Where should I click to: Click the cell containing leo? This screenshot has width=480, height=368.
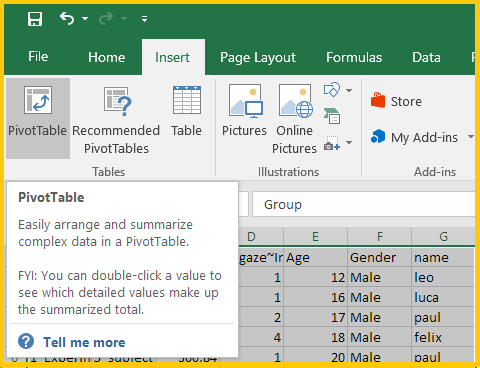443,277
